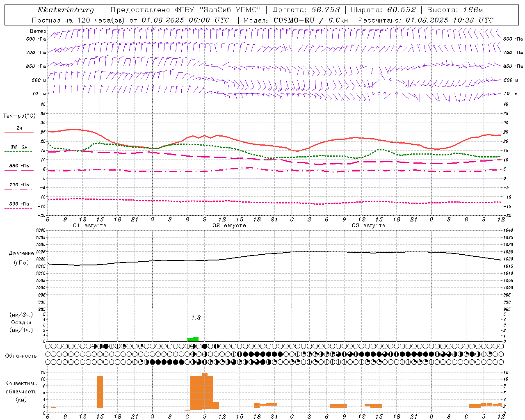Click the '03 августа' date label

(x=369, y=226)
